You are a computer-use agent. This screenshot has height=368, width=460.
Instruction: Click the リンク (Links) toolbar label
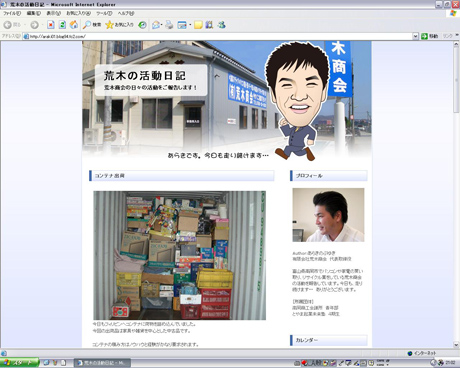coord(448,36)
